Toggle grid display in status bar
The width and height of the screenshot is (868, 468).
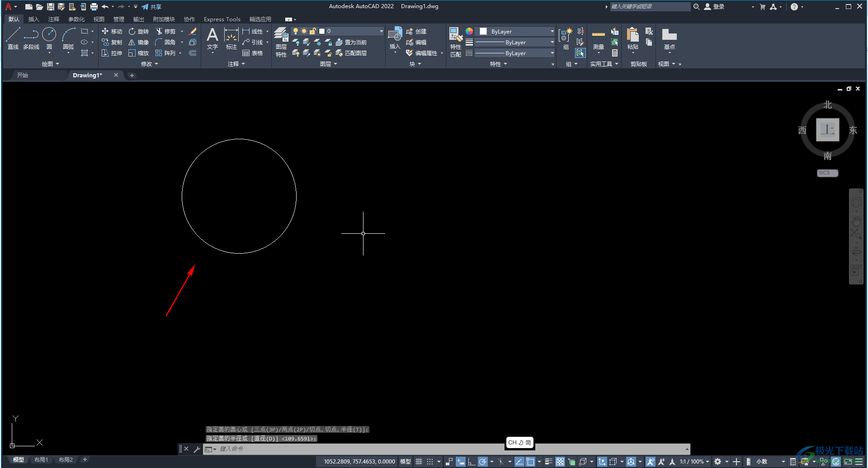[419, 462]
